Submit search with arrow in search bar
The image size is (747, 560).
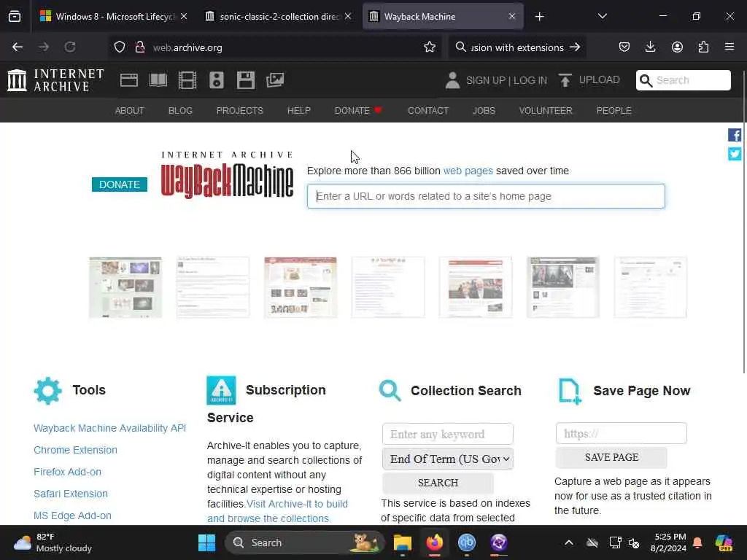575,47
